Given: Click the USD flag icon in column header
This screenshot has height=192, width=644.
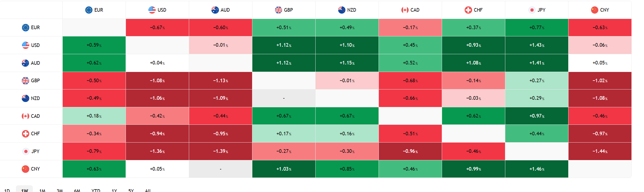Looking at the screenshot, I should pos(152,10).
